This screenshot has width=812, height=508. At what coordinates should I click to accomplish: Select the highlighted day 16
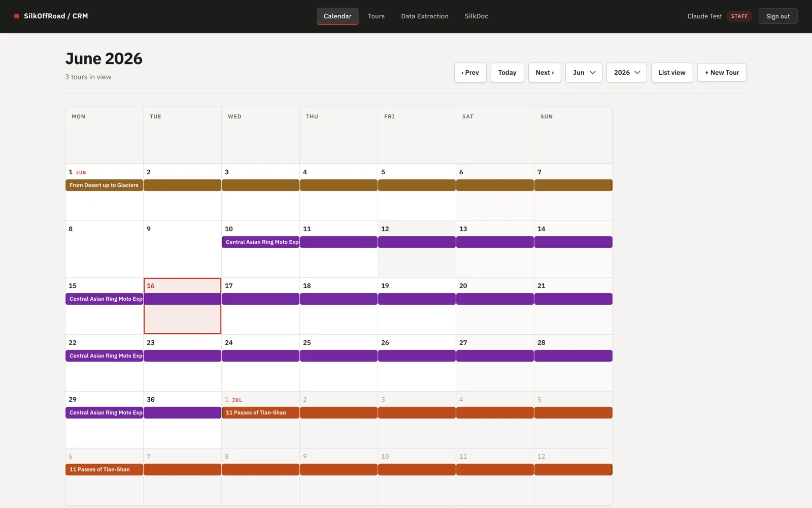(x=183, y=306)
